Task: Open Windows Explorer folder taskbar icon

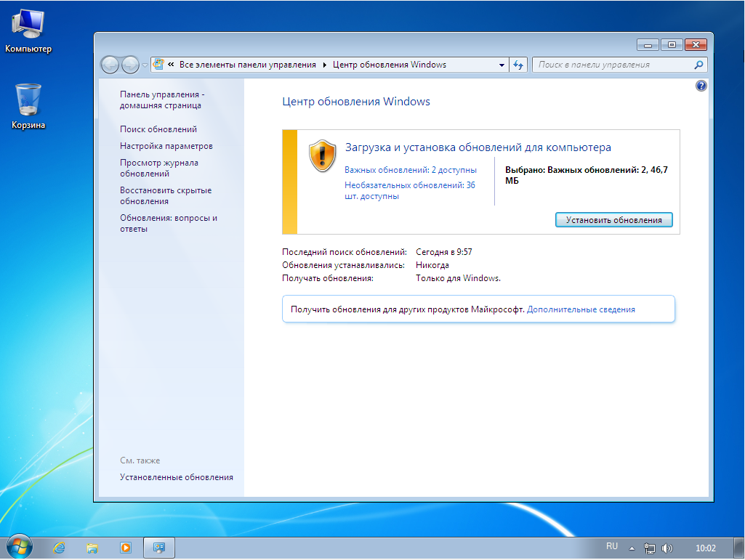Action: pos(92,548)
